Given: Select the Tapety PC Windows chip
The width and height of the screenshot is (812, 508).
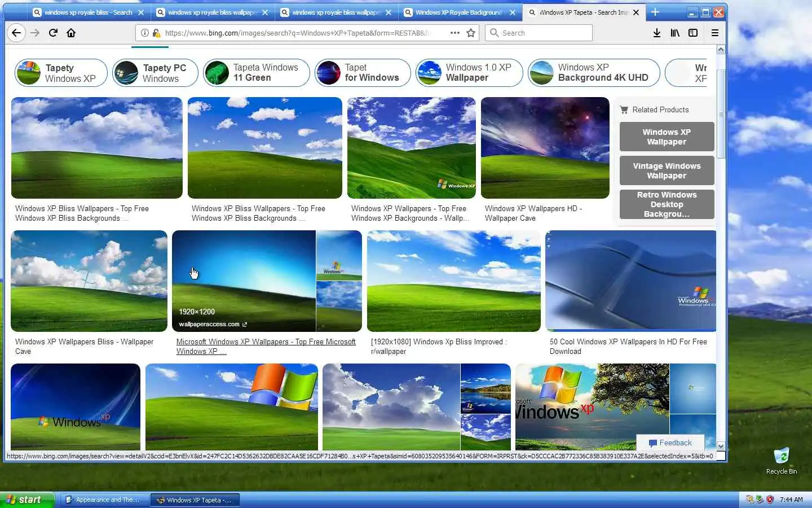Looking at the screenshot, I should point(155,73).
